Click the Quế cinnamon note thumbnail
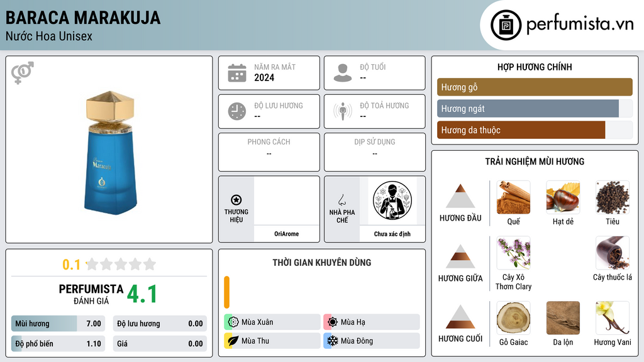Screen dimensions: 644x362 coord(513,197)
